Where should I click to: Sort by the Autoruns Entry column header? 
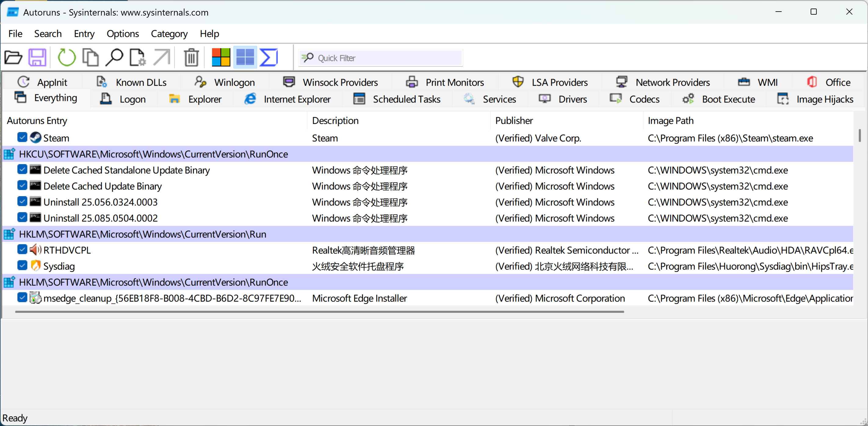[155, 120]
